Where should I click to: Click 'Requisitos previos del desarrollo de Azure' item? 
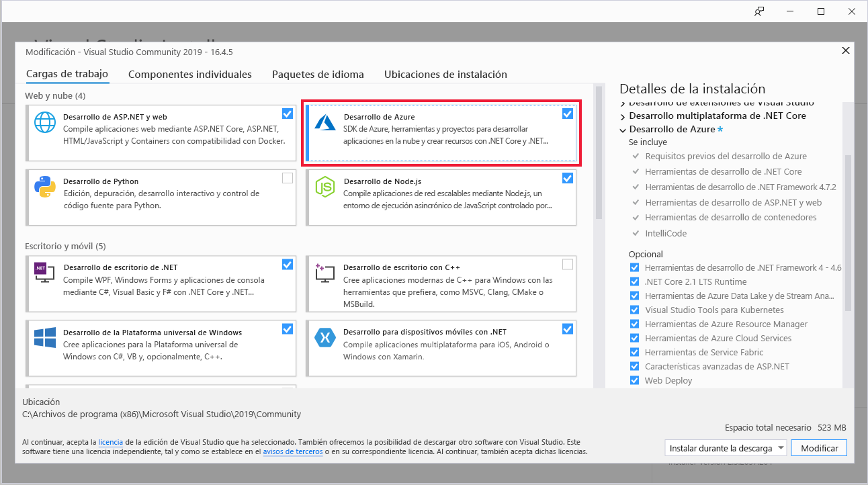tap(726, 156)
